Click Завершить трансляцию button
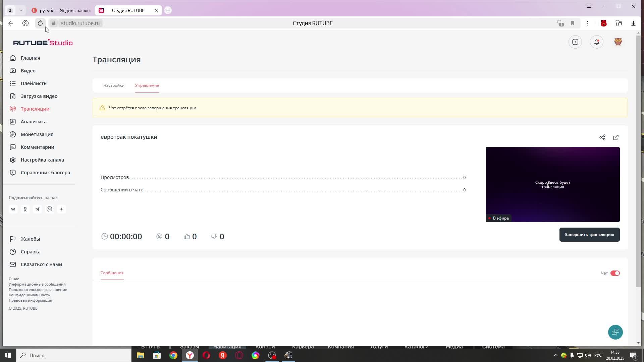Image resolution: width=644 pixels, height=362 pixels. 589,235
